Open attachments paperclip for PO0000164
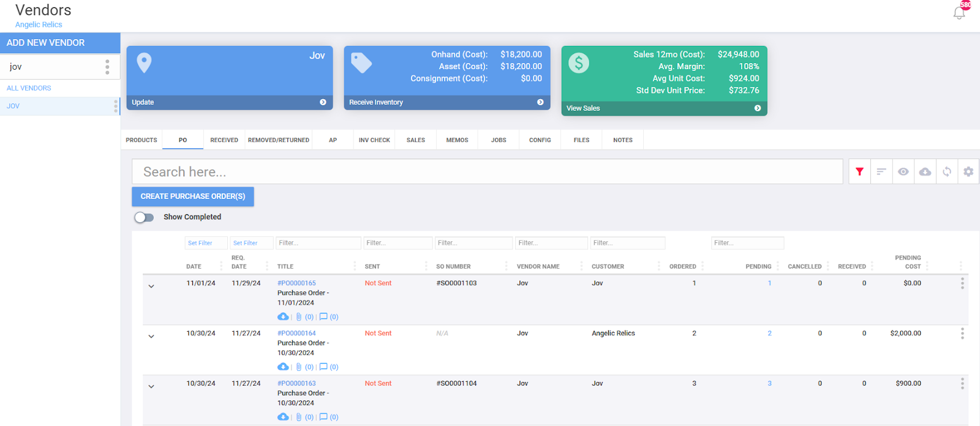The width and height of the screenshot is (980, 426). [x=299, y=367]
